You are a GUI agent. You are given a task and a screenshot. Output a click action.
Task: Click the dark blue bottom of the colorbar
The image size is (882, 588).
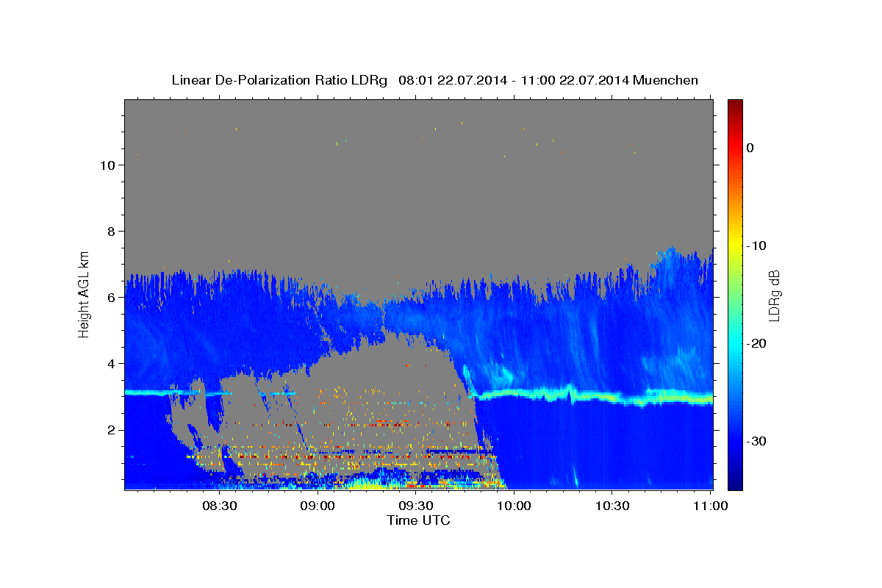(x=735, y=484)
